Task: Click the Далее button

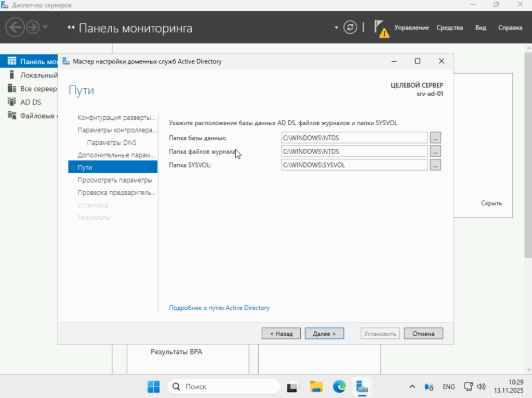Action: [x=324, y=333]
